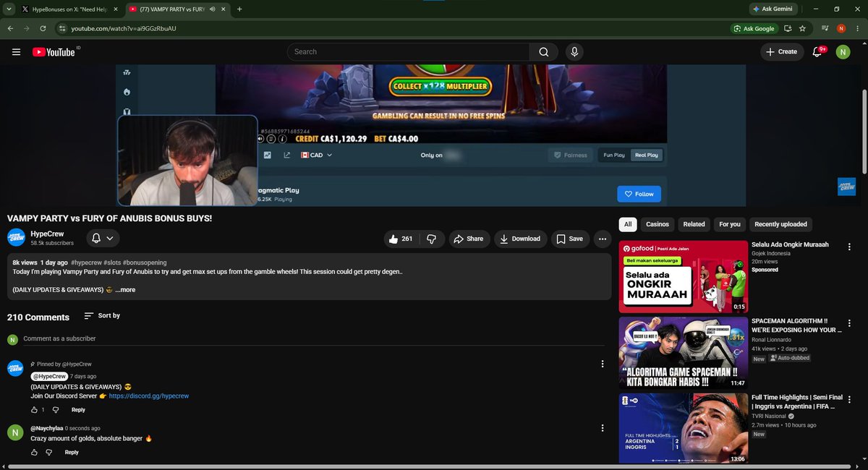Screen dimensions: 868x470
Task: Click the blue Follow button
Action: tap(639, 194)
